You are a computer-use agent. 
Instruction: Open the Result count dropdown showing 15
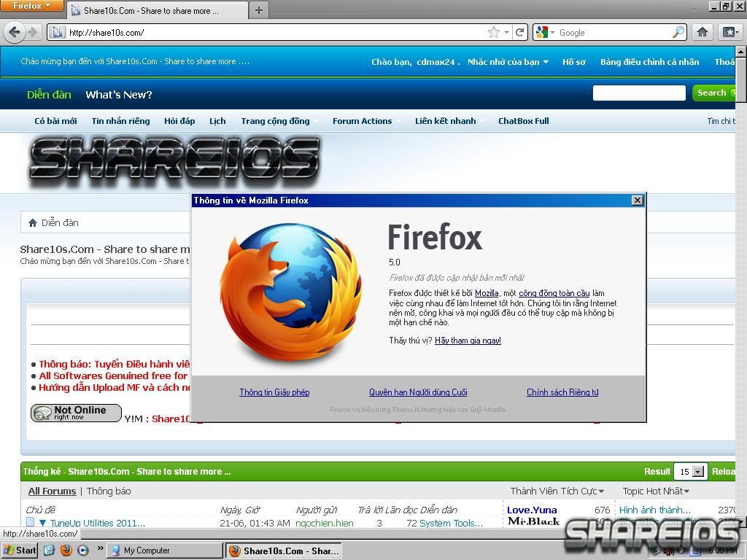691,472
